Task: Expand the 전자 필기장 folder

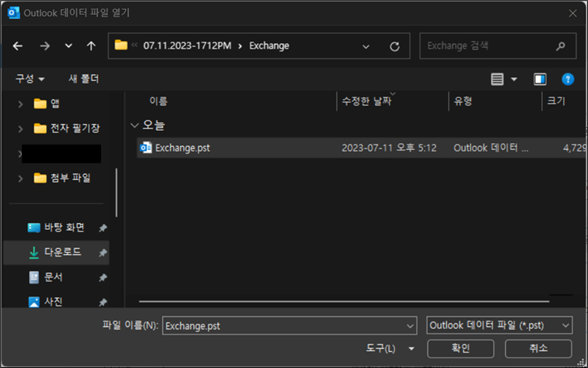Action: click(x=21, y=129)
